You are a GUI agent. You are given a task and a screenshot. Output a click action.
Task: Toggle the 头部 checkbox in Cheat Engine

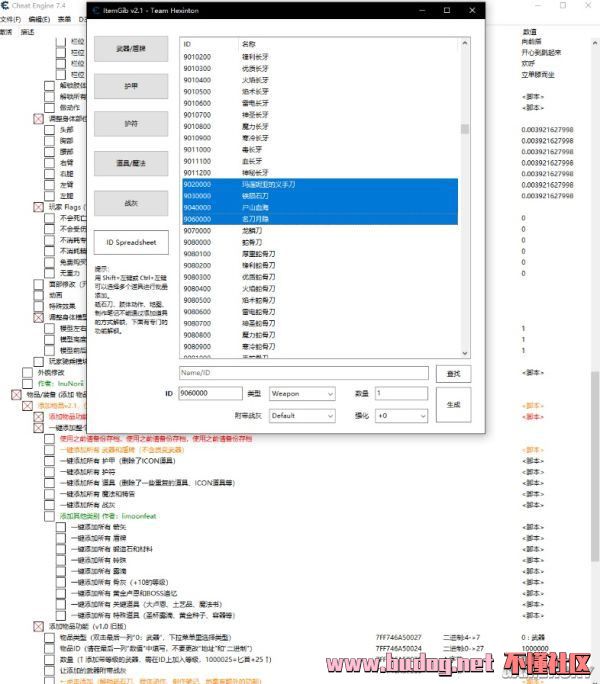pos(50,130)
